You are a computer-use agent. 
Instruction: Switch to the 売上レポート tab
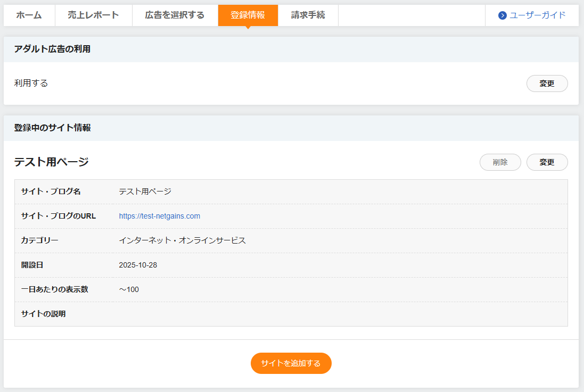[x=93, y=15]
